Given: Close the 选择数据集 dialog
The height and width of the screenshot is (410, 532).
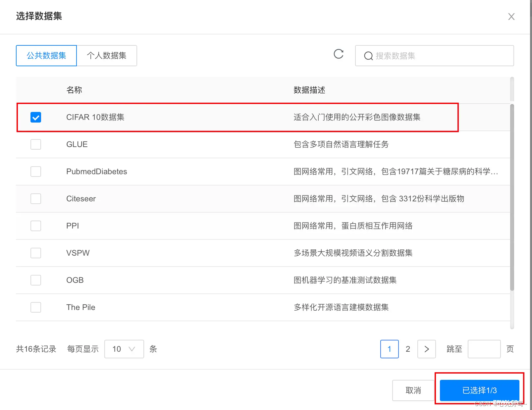Looking at the screenshot, I should (x=511, y=17).
